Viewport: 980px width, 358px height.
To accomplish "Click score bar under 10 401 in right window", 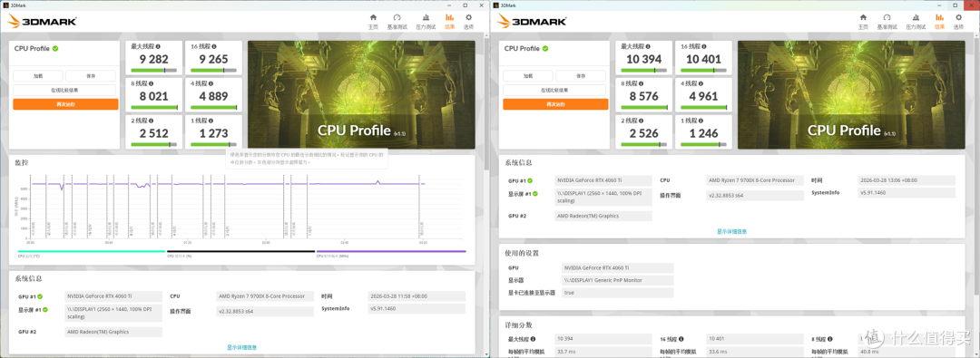I will 704,71.
